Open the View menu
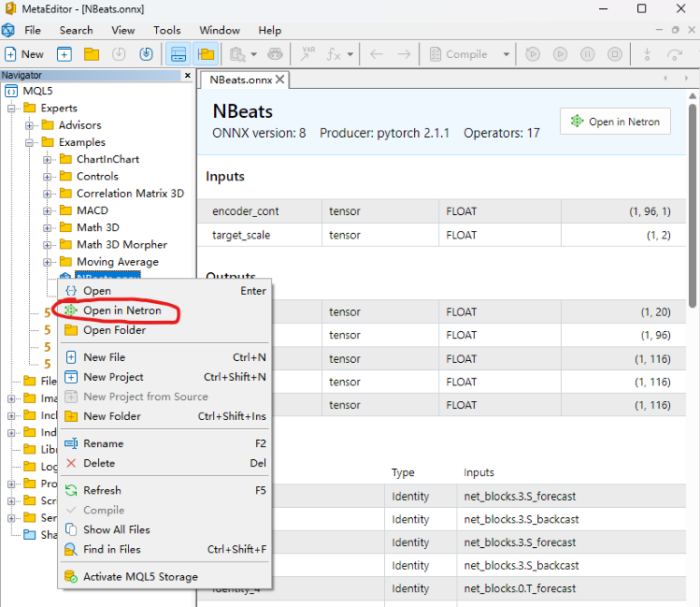Screen dimensions: 700x607 pos(123,30)
